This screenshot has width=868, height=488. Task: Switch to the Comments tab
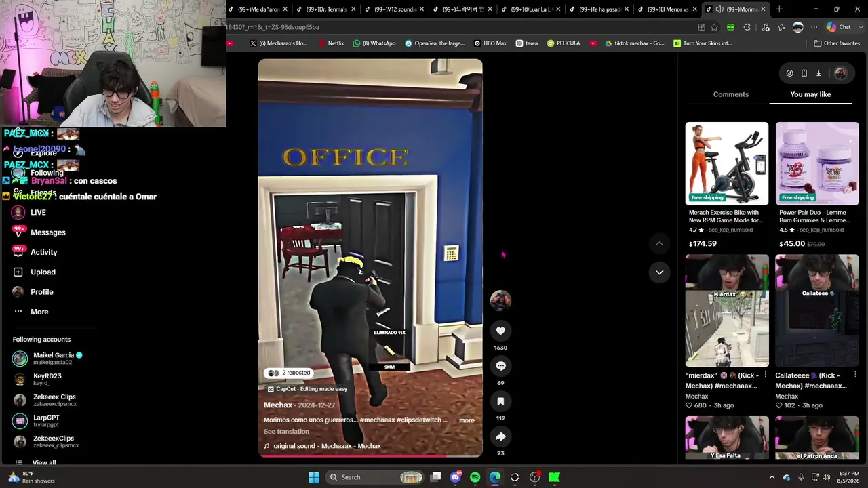[731, 94]
